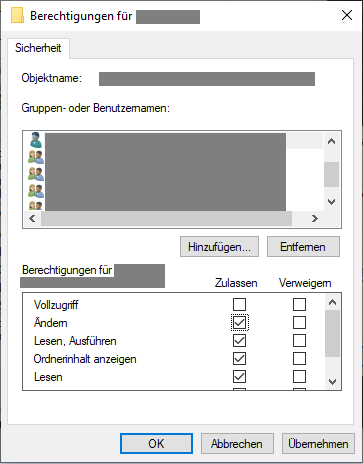Click the user list left scroll arrow
This screenshot has height=464, width=363.
point(32,219)
